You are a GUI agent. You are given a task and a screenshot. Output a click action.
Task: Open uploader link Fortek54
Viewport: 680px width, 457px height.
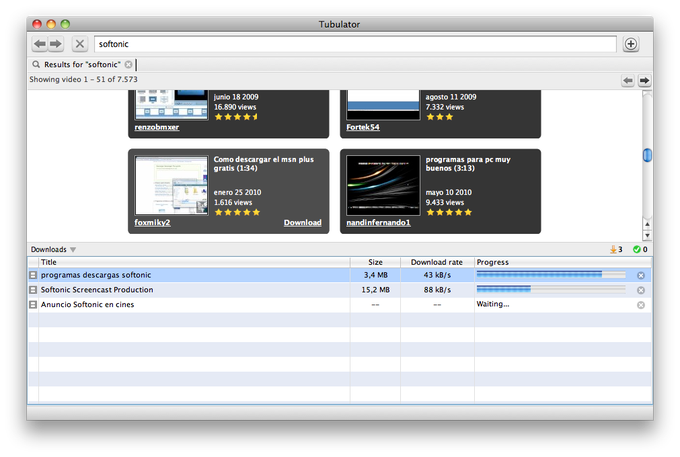(363, 127)
